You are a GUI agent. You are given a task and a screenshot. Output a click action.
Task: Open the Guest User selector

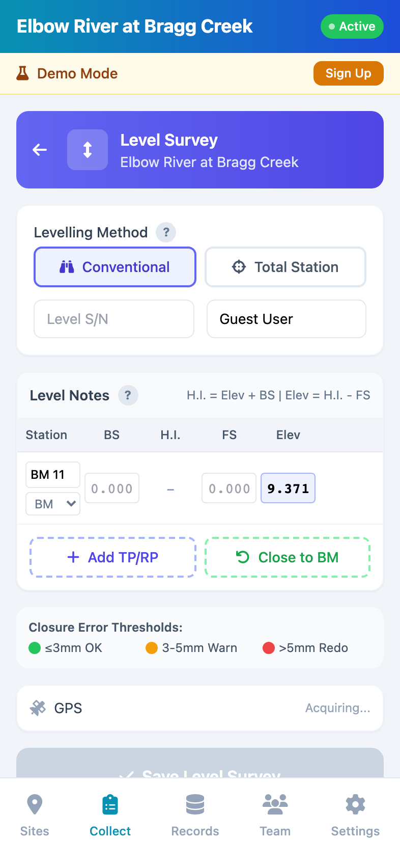[286, 319]
